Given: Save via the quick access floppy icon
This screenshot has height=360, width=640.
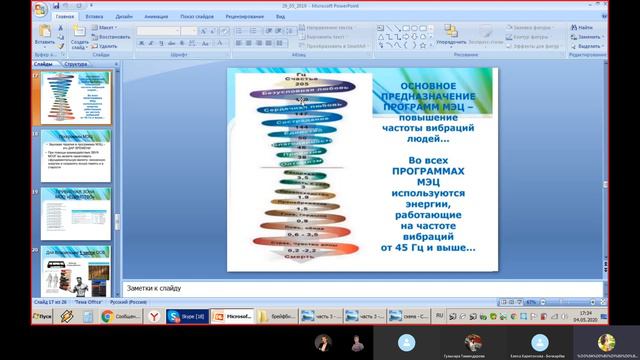Looking at the screenshot, I should point(56,6).
